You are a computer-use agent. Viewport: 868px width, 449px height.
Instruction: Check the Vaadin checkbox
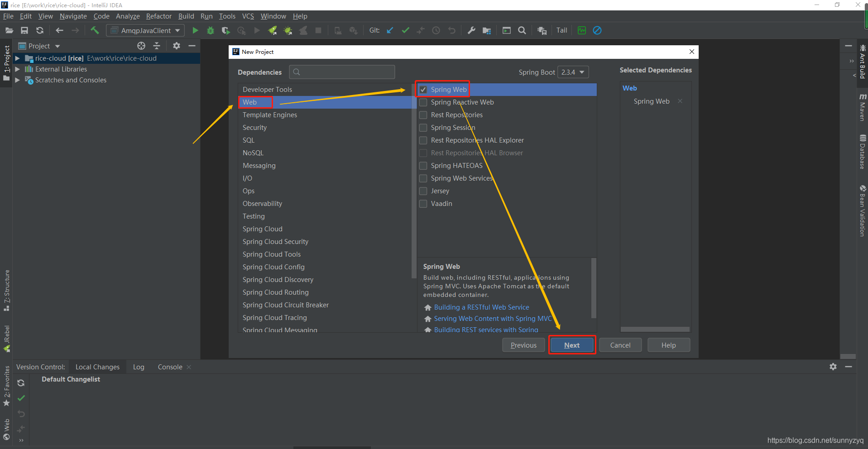[423, 204]
